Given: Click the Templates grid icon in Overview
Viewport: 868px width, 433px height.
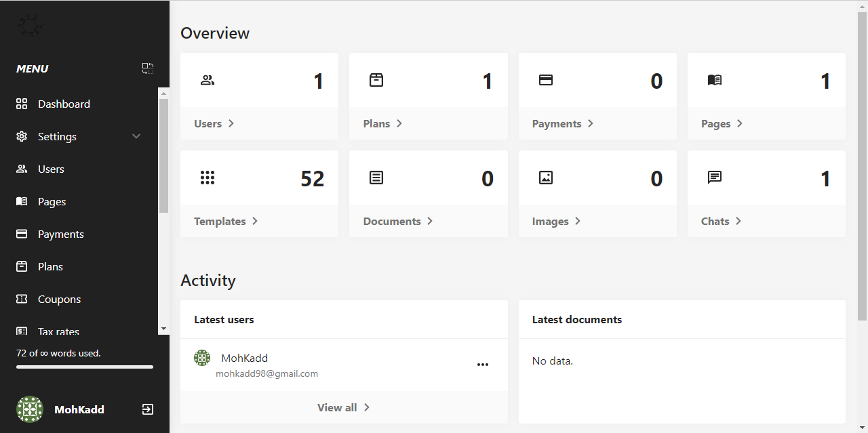Looking at the screenshot, I should 208,178.
